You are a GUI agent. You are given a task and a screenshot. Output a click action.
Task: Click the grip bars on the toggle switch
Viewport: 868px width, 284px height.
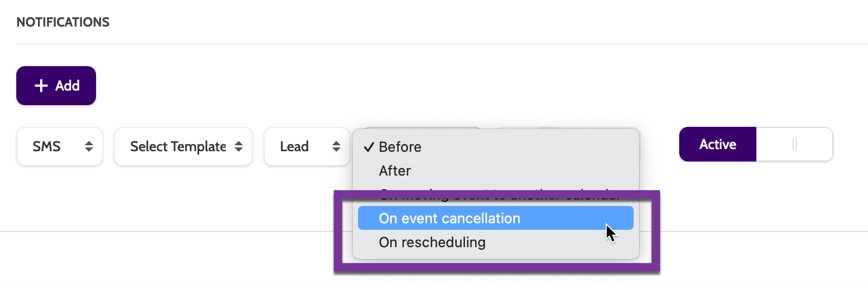794,144
